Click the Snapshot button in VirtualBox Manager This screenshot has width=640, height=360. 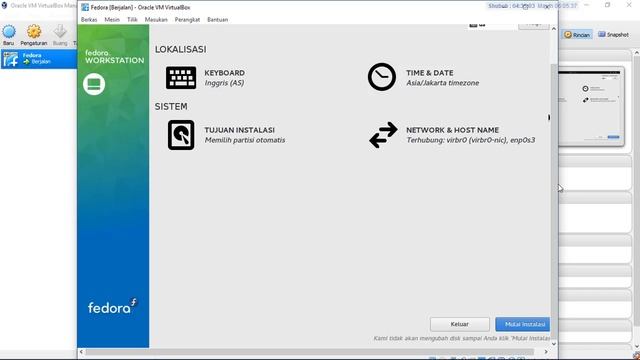[x=613, y=35]
